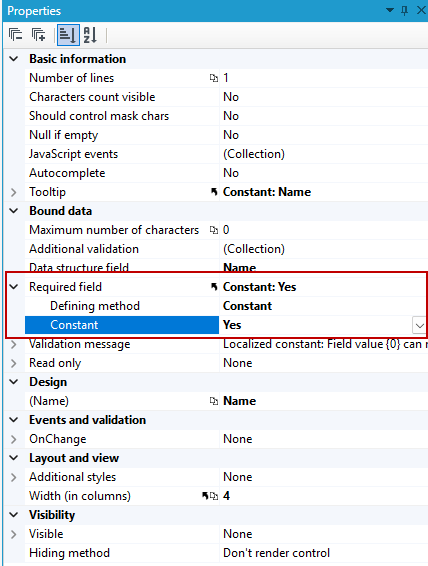
Task: Expand the Validation message property
Action: 13,344
